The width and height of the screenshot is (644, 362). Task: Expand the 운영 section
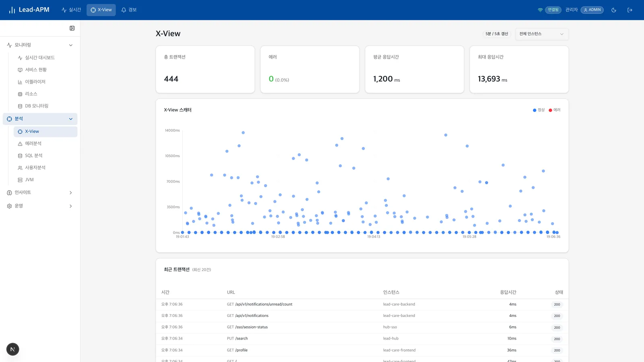(x=40, y=206)
